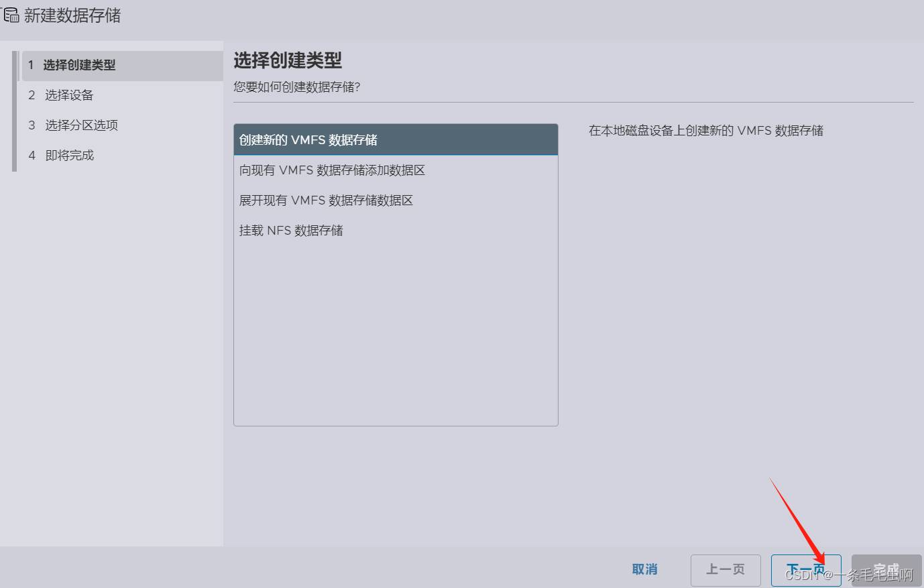This screenshot has height=588, width=924.
Task: Click the 选择创建类型 page heading
Action: tap(288, 60)
